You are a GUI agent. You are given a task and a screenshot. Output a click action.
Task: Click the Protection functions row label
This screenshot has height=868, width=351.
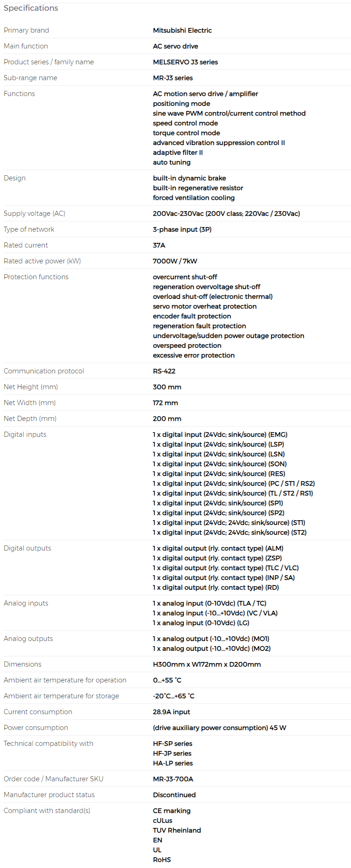pos(36,277)
